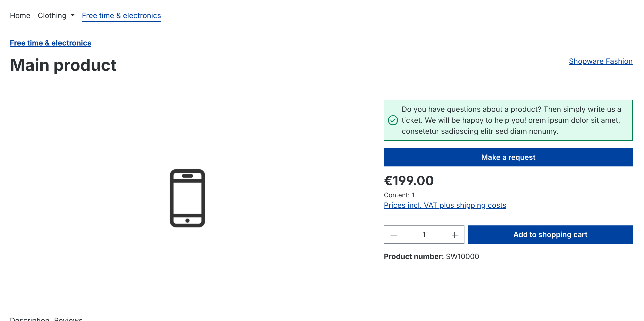644x321 pixels.
Task: Click the green checkmark icon in the notice
Action: (x=393, y=120)
